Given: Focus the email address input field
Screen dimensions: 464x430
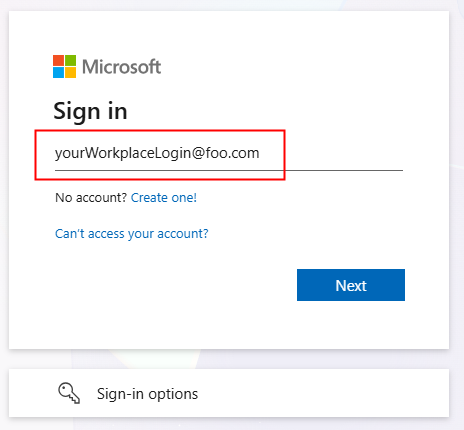Looking at the screenshot, I should pyautogui.click(x=229, y=154).
